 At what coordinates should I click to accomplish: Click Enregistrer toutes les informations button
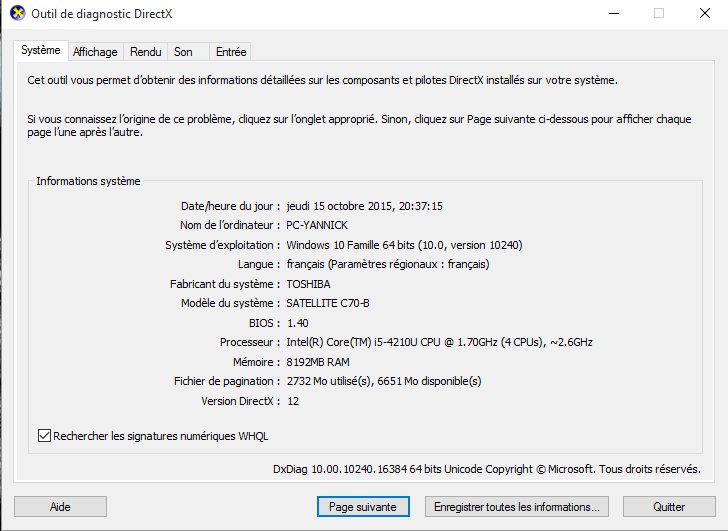(x=517, y=506)
